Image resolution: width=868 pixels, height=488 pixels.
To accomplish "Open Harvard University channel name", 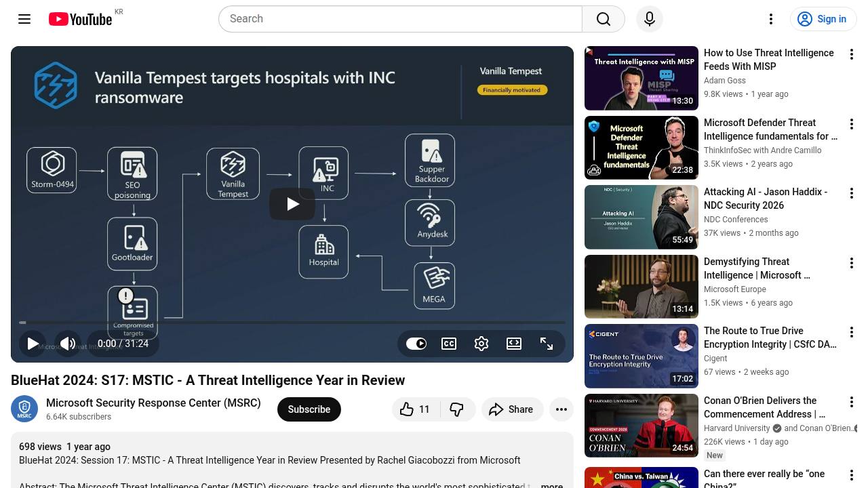I will pyautogui.click(x=736, y=428).
